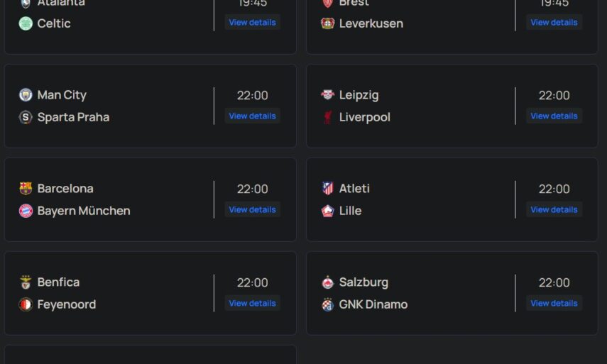607x364 pixels.
Task: Click the GNK Dinamo club crest
Action: click(x=327, y=304)
